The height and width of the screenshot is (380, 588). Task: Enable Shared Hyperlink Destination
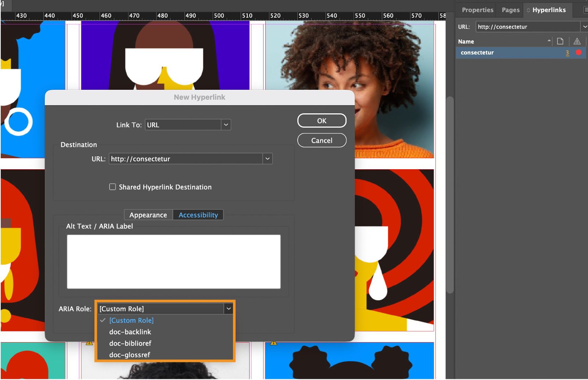coord(112,187)
